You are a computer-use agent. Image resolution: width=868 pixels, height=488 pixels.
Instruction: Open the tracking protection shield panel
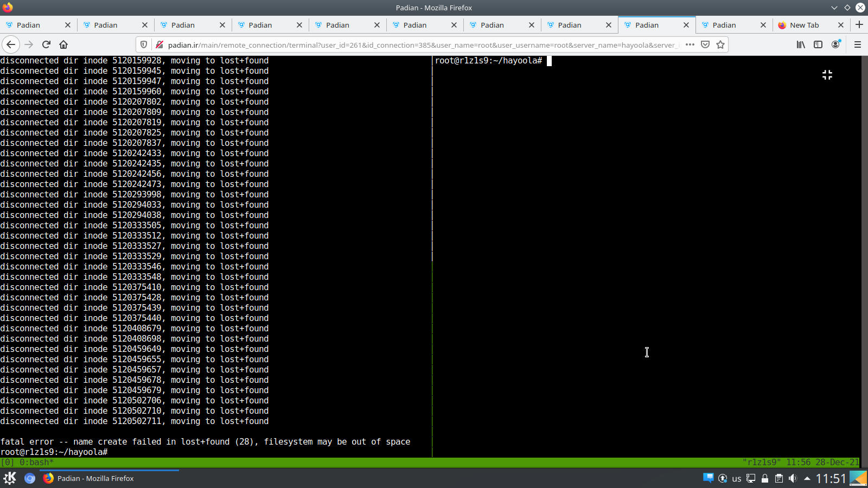(x=144, y=44)
